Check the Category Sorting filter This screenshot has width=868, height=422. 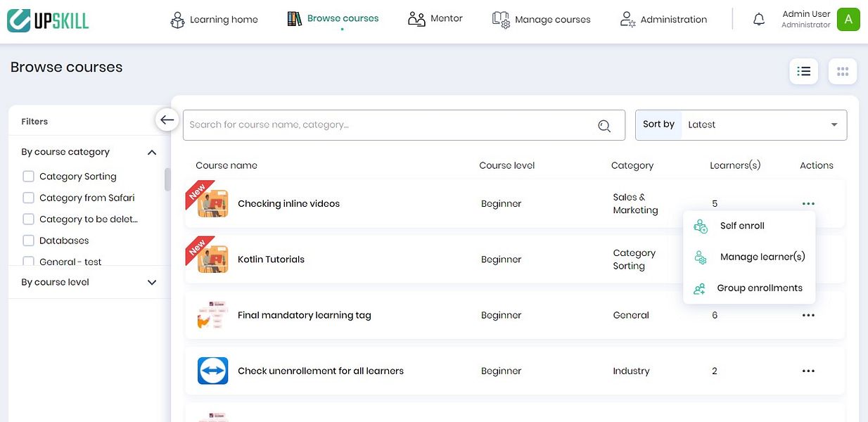click(29, 177)
